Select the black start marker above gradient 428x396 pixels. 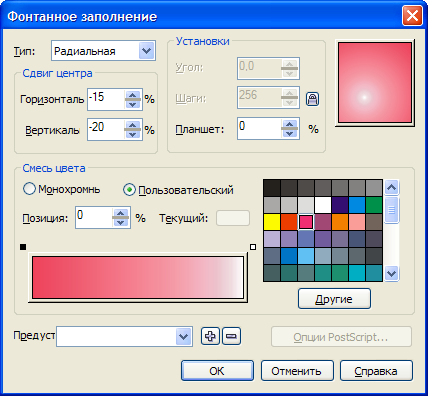[x=23, y=247]
